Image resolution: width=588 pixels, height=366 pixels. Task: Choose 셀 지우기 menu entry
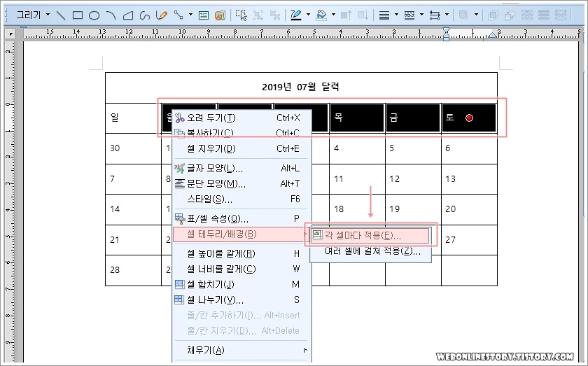coord(242,148)
